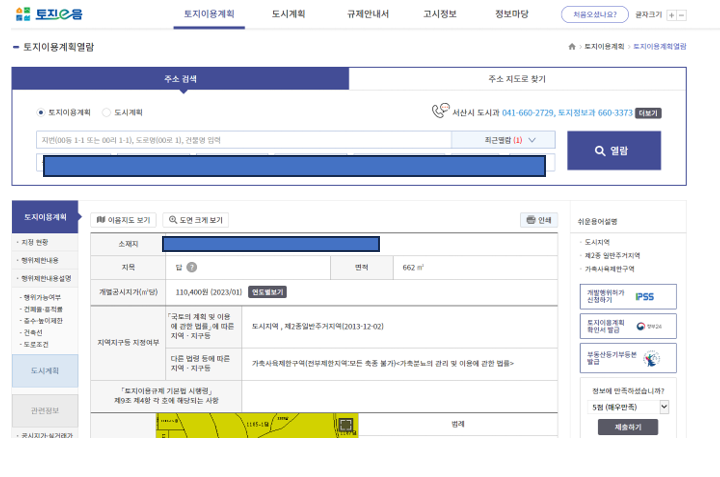Click the phone contact icon

(x=440, y=111)
